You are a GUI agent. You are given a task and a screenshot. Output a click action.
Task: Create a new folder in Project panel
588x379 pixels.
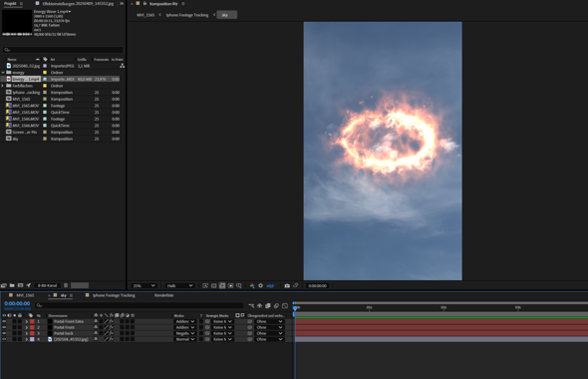[x=12, y=285]
